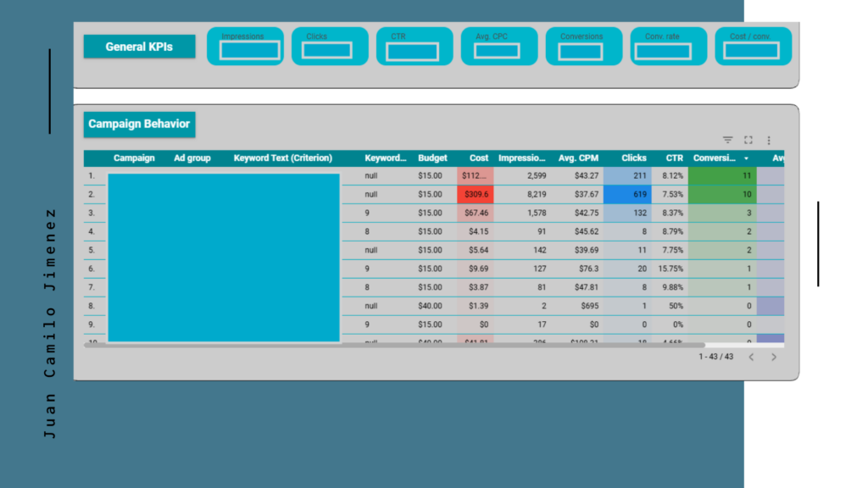
Task: Open the table three-dot more options menu
Action: pyautogui.click(x=768, y=141)
